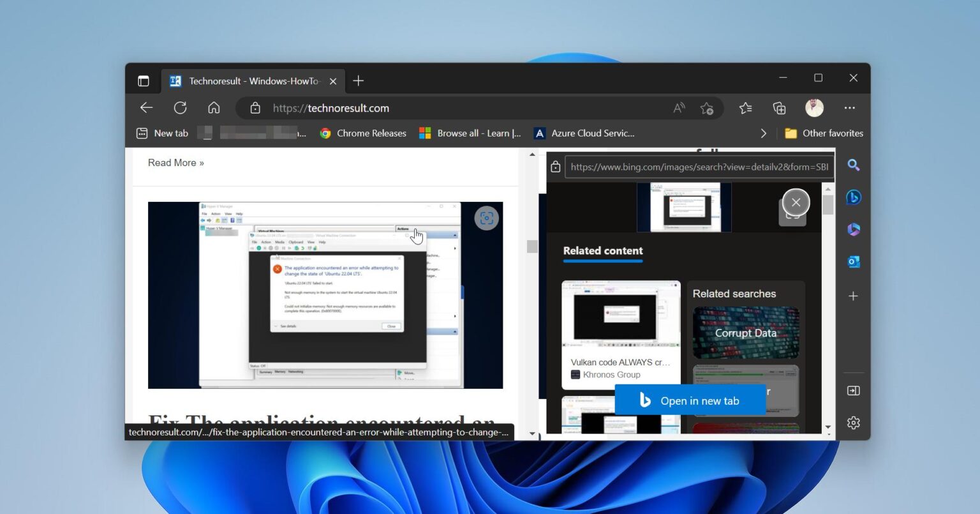980x514 pixels.
Task: Reload the technoresult.com page
Action: [181, 108]
